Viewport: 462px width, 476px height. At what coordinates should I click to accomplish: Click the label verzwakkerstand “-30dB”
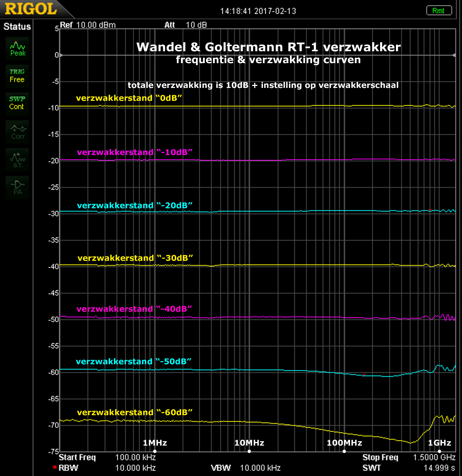tap(135, 258)
